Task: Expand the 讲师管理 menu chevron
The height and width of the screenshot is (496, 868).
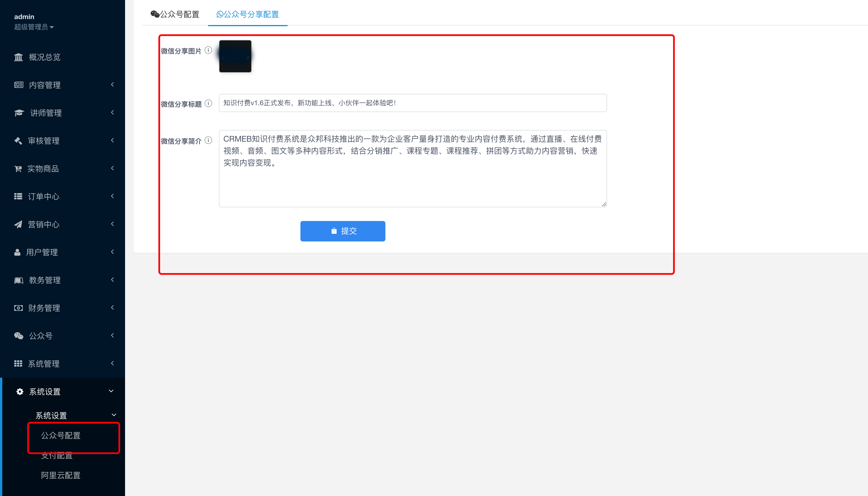Action: 112,112
